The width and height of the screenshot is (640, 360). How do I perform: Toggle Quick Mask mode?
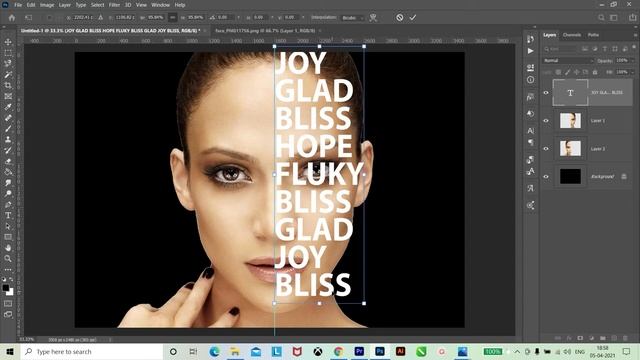pos(8,303)
